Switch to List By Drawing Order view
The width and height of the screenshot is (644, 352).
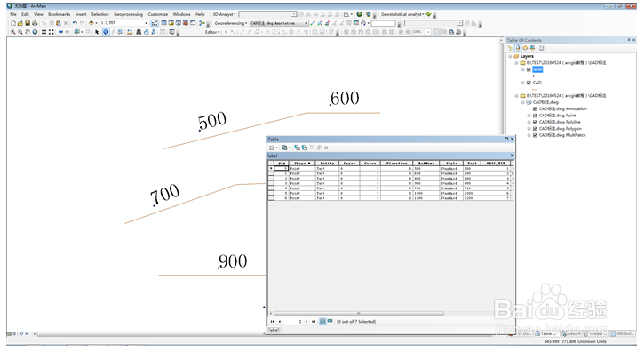[511, 48]
